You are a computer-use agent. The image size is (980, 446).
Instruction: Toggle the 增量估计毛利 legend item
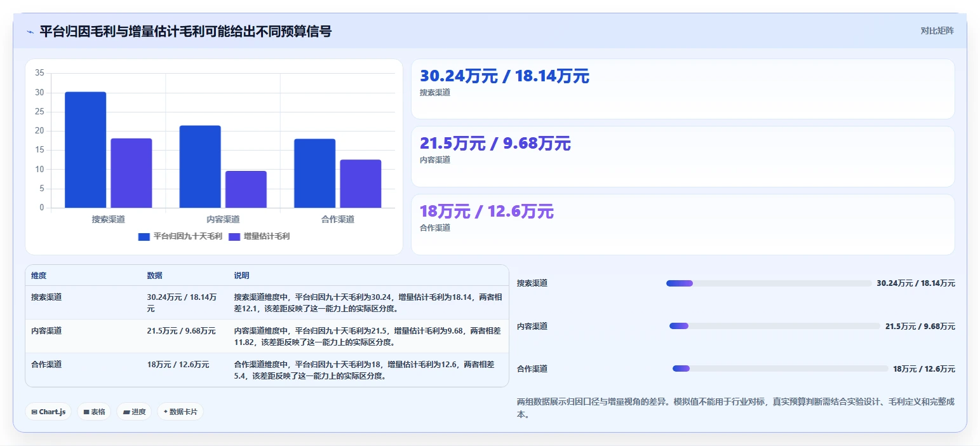click(259, 236)
